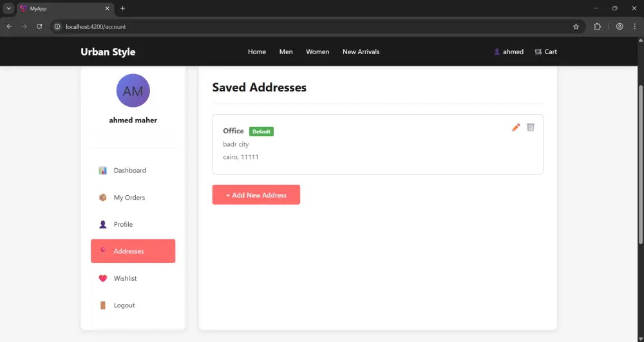This screenshot has height=342, width=644.
Task: Open the ahmed user account link
Action: 509,52
